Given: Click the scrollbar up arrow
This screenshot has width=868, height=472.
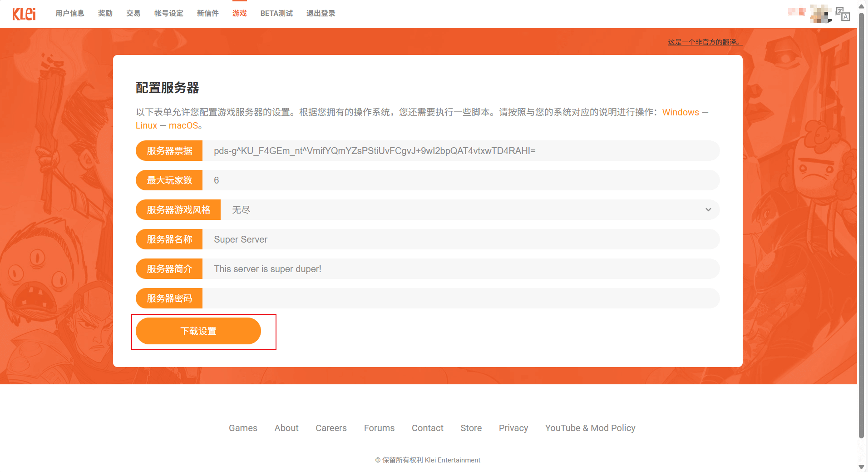Looking at the screenshot, I should click(861, 6).
